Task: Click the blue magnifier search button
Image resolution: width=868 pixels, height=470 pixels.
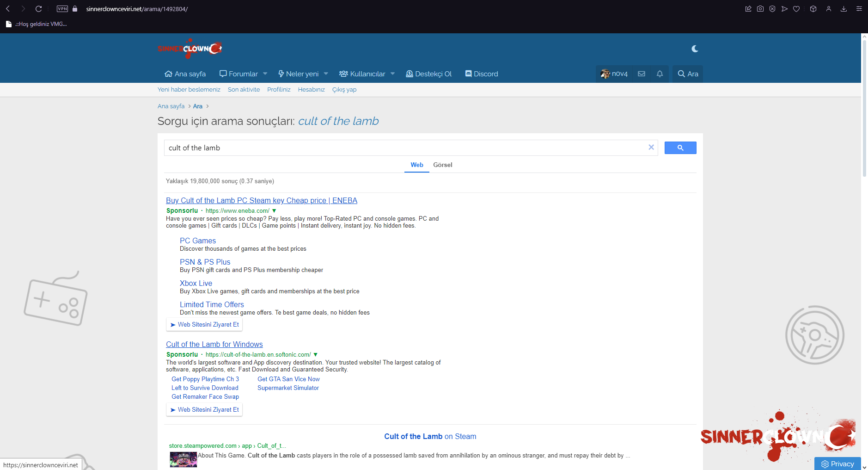Action: (680, 148)
